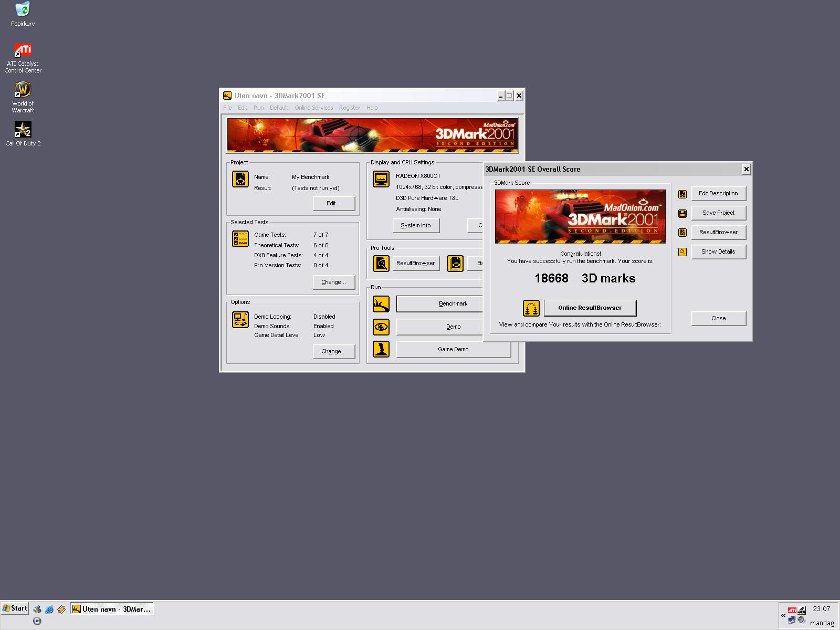Click the ATI tray icon

click(x=792, y=611)
